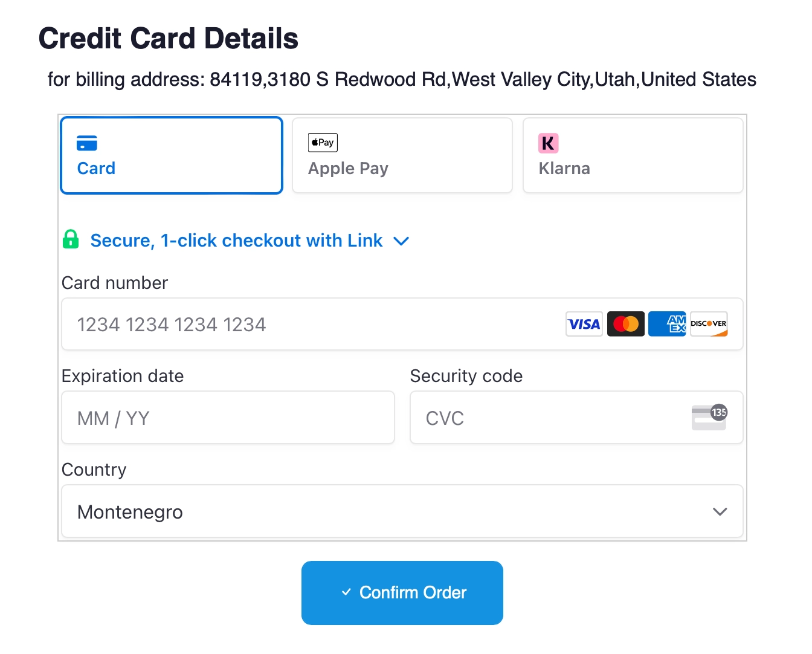Click the Country dropdown arrow
This screenshot has width=812, height=654.
coord(720,511)
